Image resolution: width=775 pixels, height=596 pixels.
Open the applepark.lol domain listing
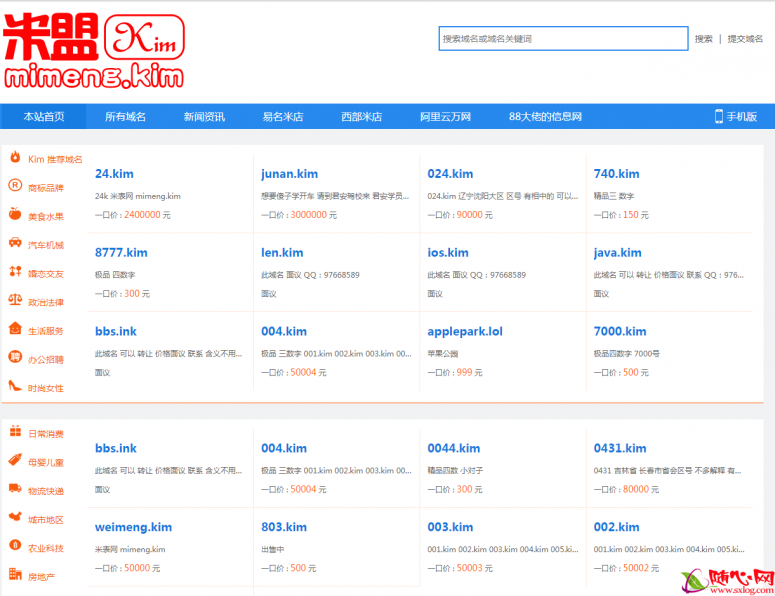[x=465, y=332]
